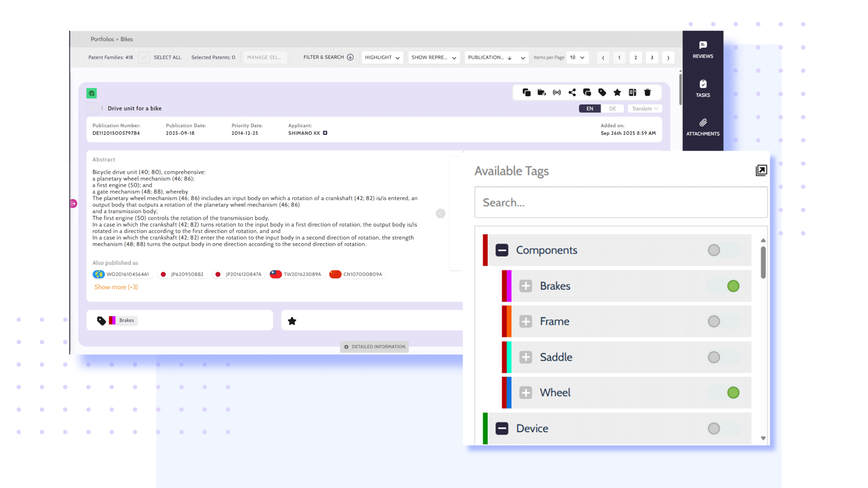This screenshot has height=488, width=868.
Task: Check the Select All checkbox
Action: pyautogui.click(x=144, y=57)
